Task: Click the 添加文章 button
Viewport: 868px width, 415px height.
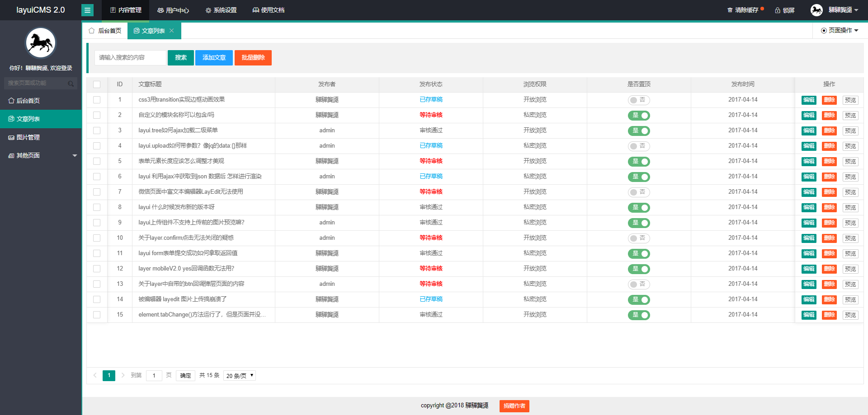Action: 214,58
